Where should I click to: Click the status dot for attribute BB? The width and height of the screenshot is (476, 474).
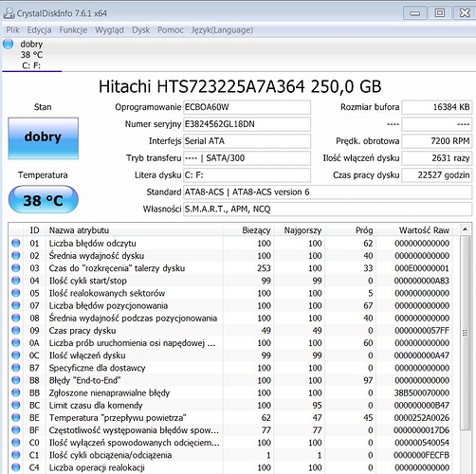(x=16, y=392)
